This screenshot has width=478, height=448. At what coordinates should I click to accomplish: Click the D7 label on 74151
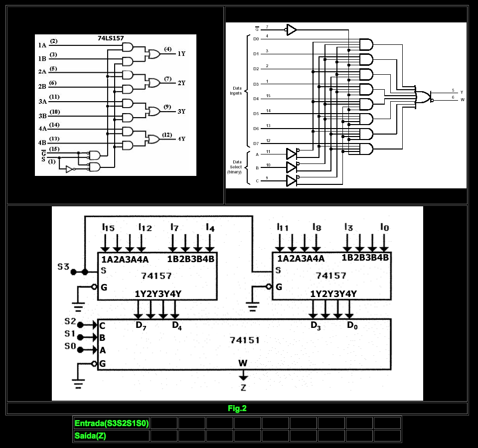click(141, 326)
